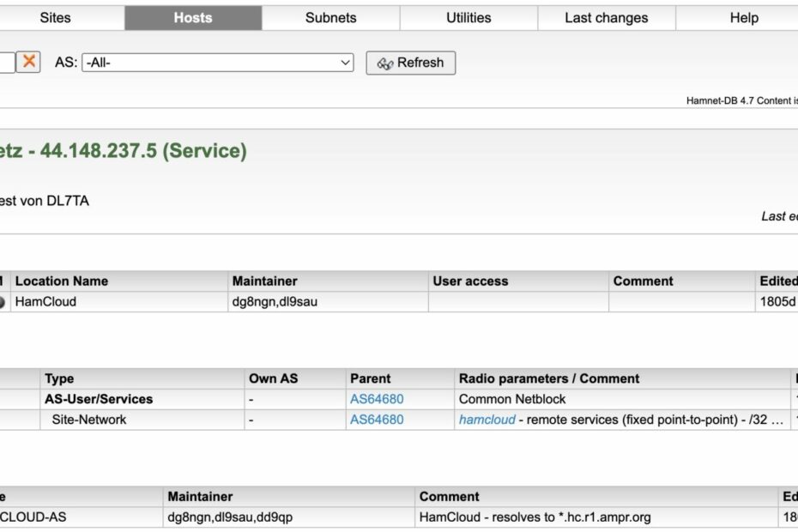Follow the hamcloud link in comment column

pos(487,420)
